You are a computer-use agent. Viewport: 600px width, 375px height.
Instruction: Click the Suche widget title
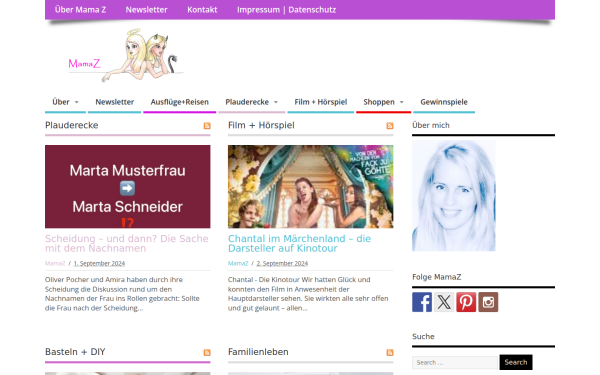(423, 336)
